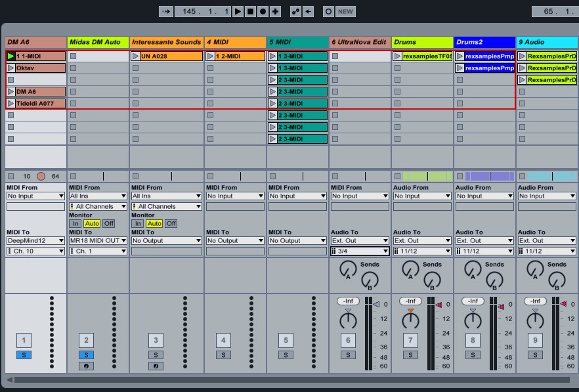The width and height of the screenshot is (579, 392).
Task: Open the Ch. 10 channel dropdown
Action: click(x=35, y=251)
